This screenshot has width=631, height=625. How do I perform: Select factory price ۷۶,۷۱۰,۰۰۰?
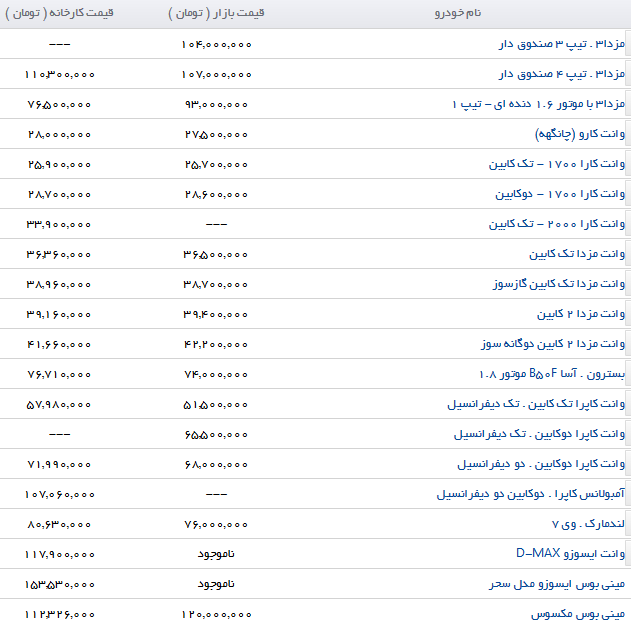(x=59, y=374)
